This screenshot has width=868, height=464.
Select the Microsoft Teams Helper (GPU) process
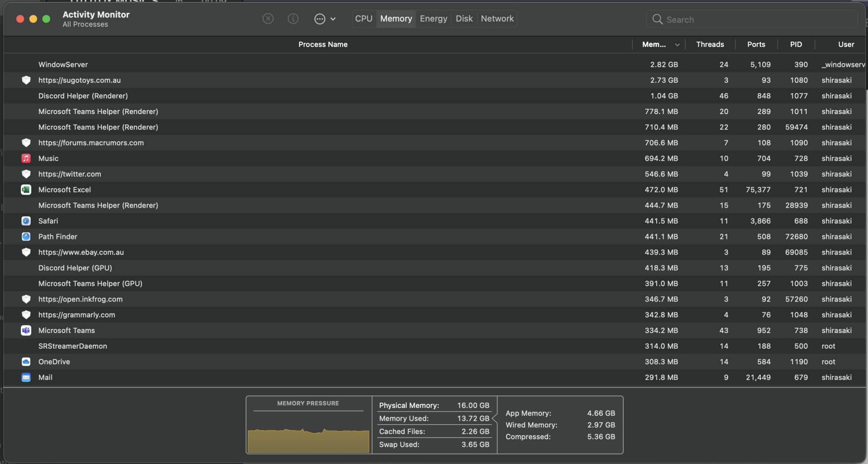click(435, 284)
